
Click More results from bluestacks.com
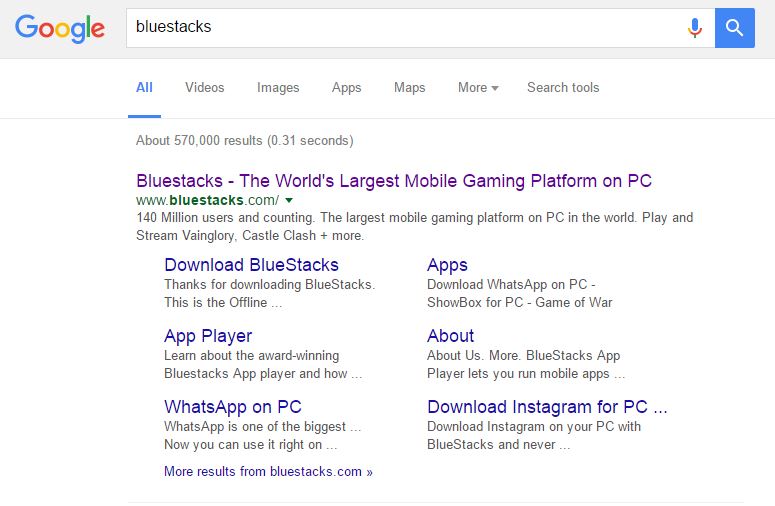(268, 471)
